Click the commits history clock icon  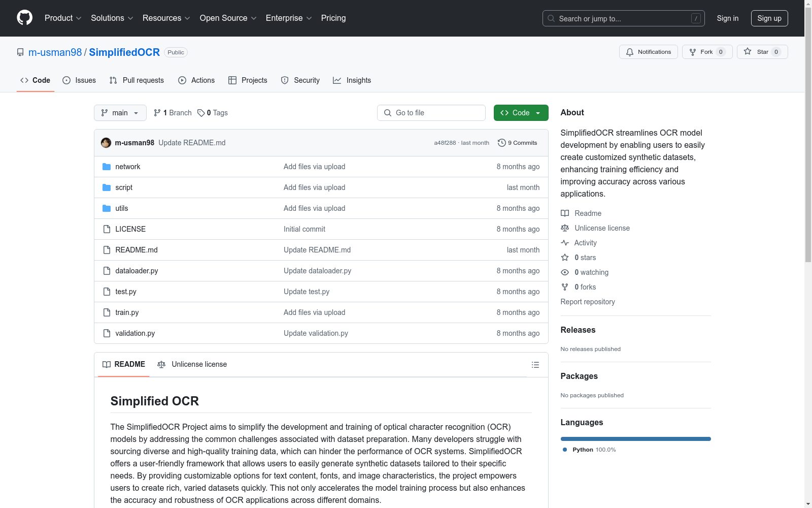click(x=502, y=143)
